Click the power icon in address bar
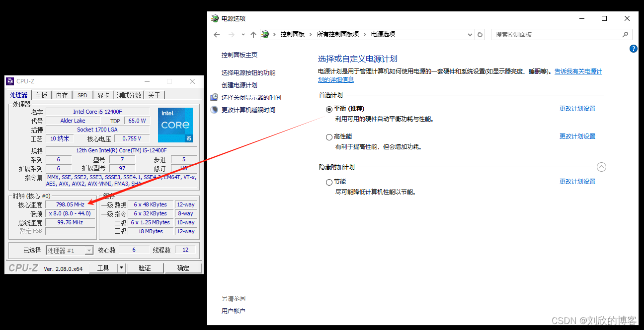The image size is (644, 330). [x=265, y=34]
